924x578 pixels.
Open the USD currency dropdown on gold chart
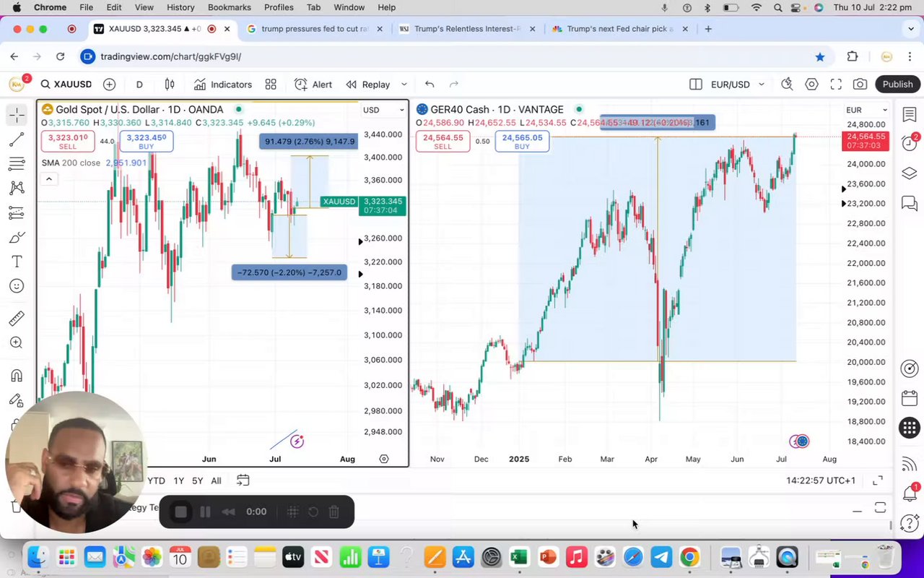click(x=383, y=110)
